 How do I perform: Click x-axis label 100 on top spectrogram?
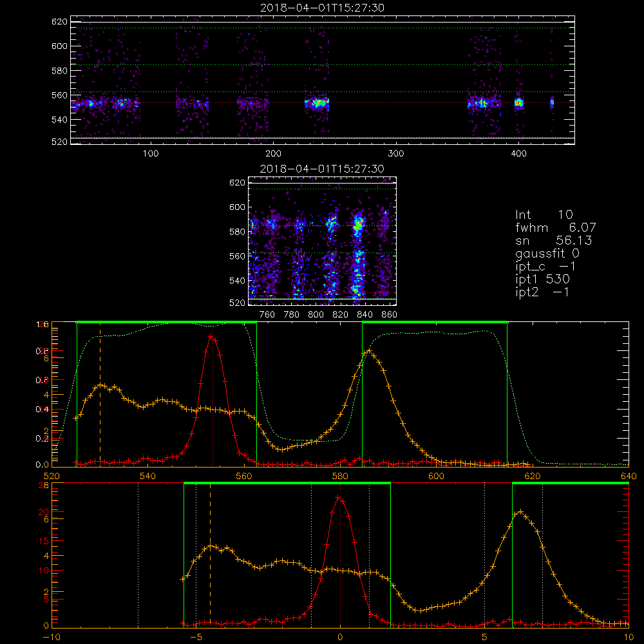151,154
